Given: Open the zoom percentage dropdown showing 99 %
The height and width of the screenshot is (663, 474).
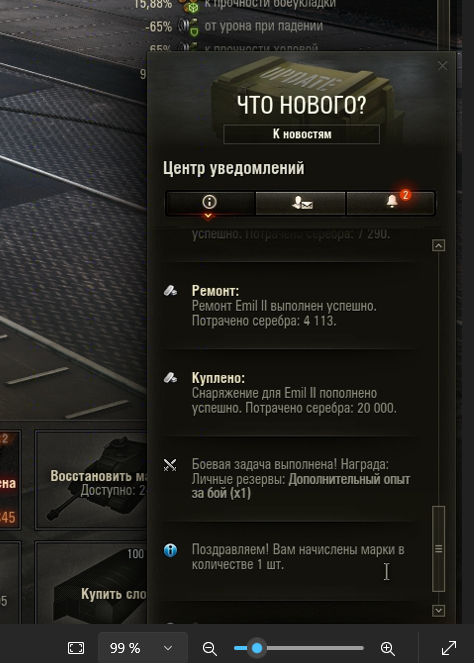Looking at the screenshot, I should 142,648.
